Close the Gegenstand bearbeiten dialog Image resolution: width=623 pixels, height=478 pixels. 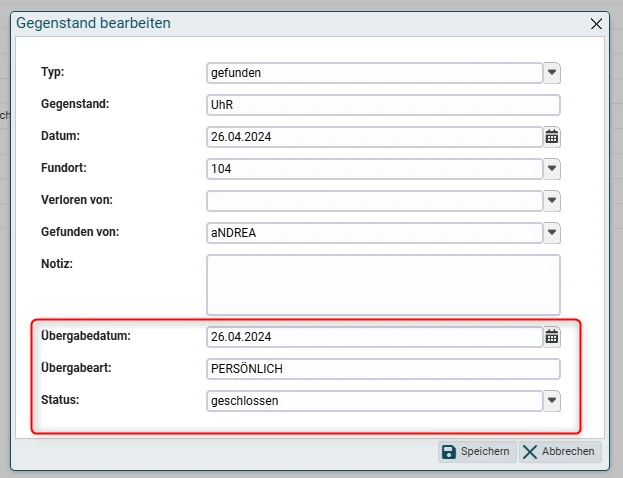[596, 24]
